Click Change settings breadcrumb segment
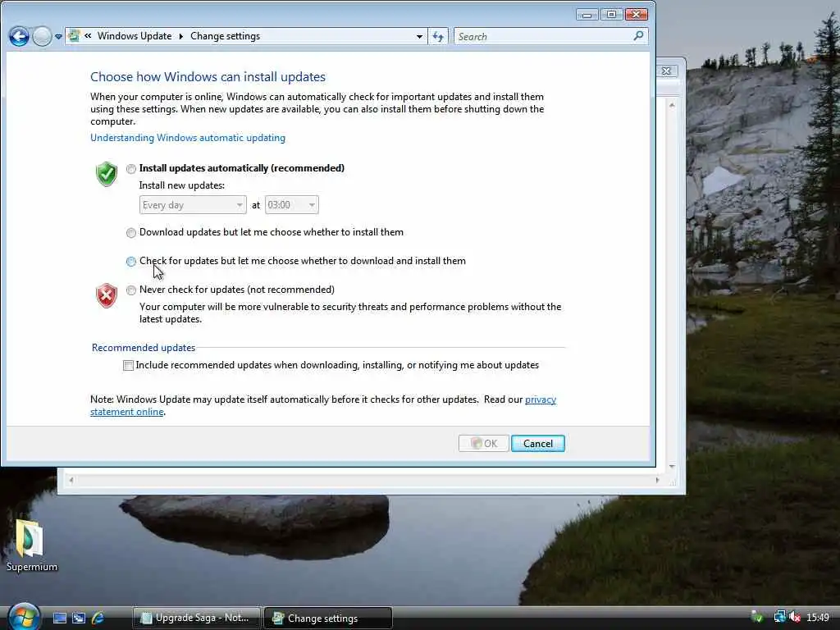The width and height of the screenshot is (840, 630). [225, 36]
